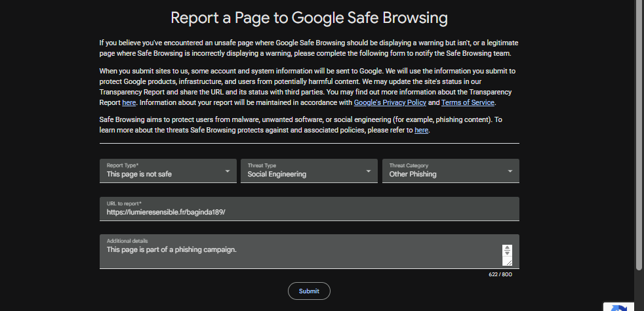The width and height of the screenshot is (644, 311).
Task: Click the resize grip of Additional details box
Action: coord(508,262)
